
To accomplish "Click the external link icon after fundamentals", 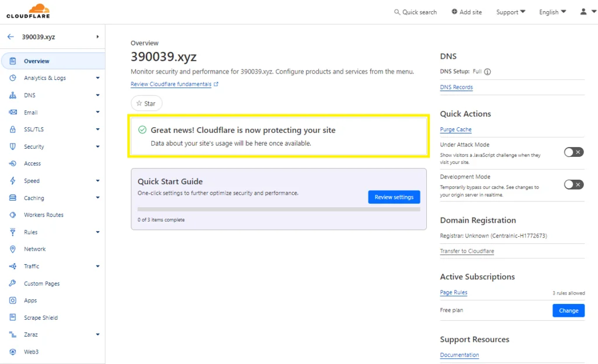I will coord(216,84).
